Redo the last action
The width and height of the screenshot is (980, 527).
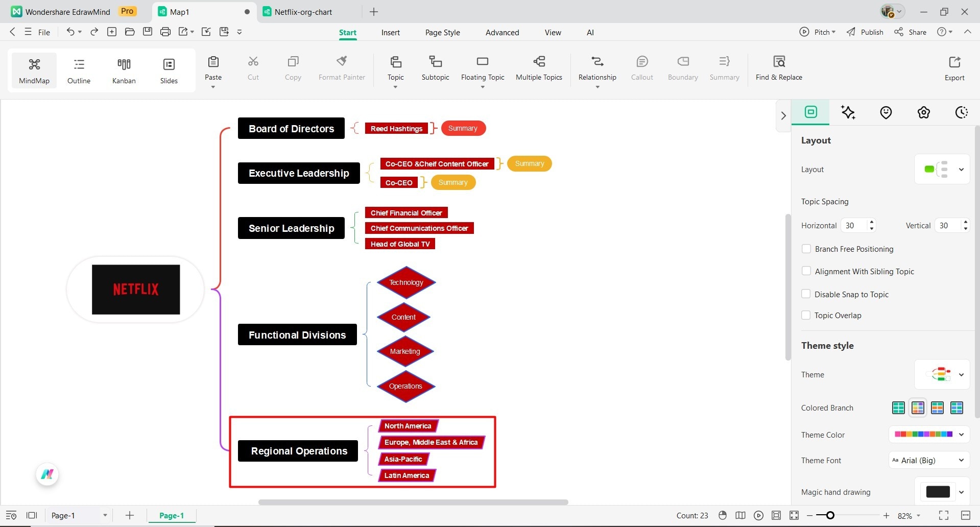(x=94, y=32)
